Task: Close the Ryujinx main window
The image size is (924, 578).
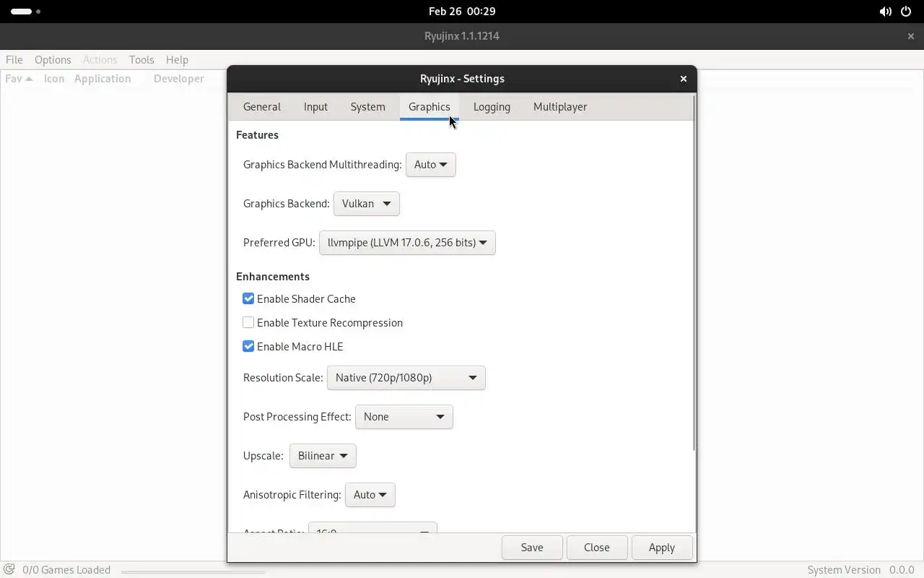Action: click(x=910, y=36)
